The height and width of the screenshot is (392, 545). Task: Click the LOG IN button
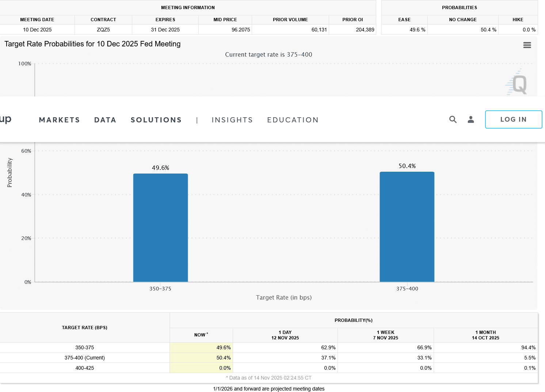click(514, 119)
